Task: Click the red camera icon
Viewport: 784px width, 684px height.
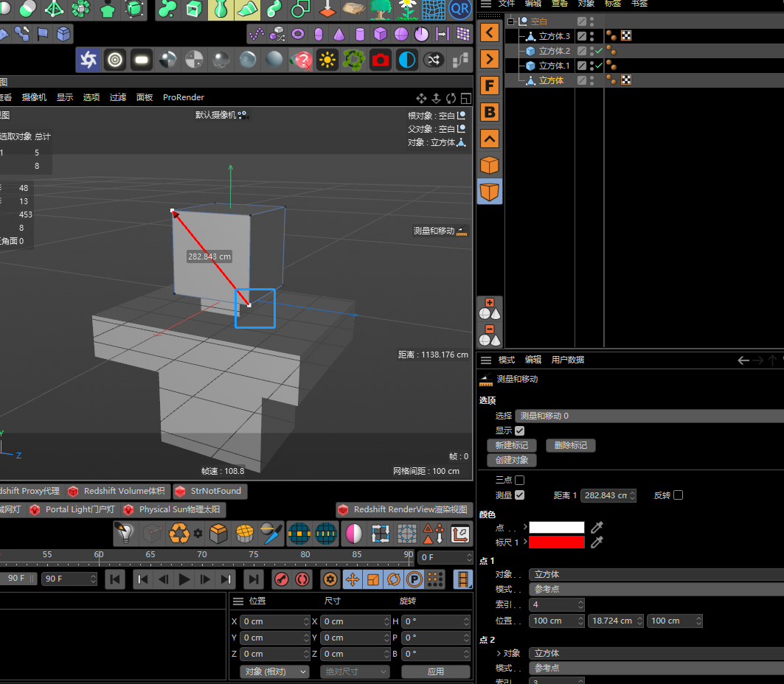Action: (380, 60)
